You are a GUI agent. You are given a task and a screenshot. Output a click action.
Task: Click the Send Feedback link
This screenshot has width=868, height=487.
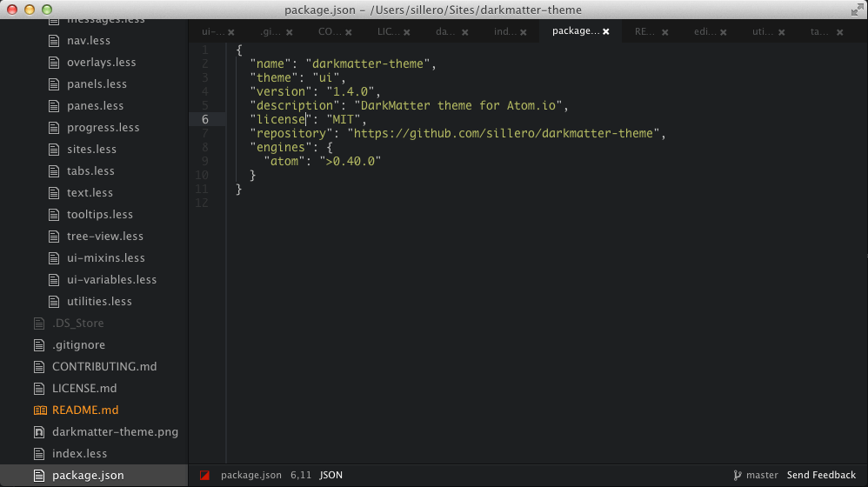[821, 476]
